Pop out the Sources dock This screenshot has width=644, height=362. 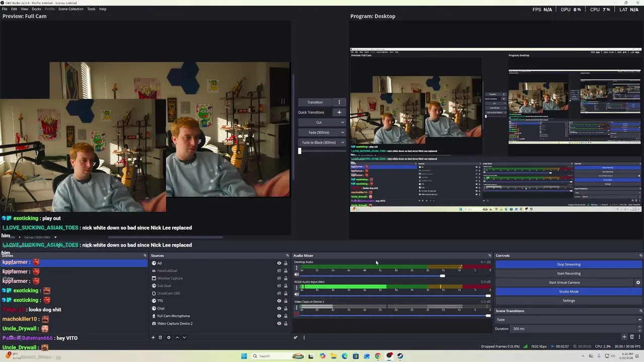[x=288, y=255]
